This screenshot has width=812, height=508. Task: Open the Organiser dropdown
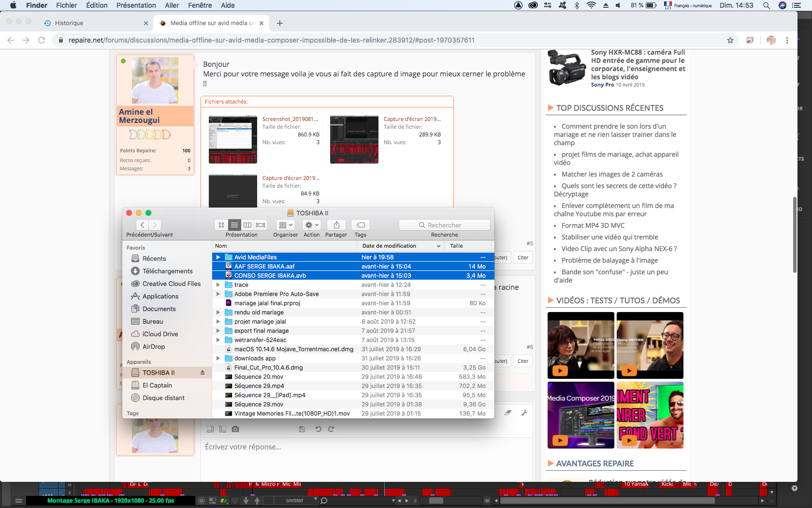[x=286, y=225]
